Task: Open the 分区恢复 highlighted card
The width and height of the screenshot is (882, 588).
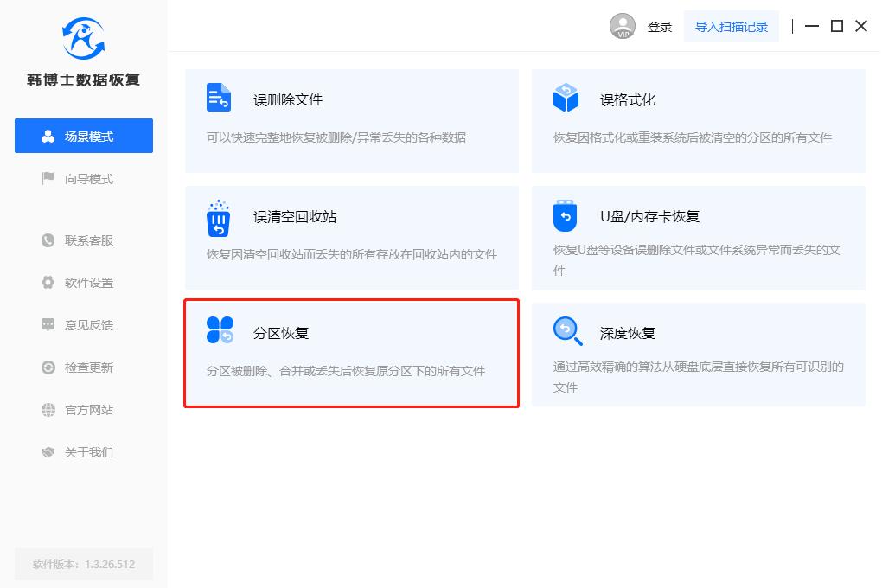Action: tap(351, 353)
